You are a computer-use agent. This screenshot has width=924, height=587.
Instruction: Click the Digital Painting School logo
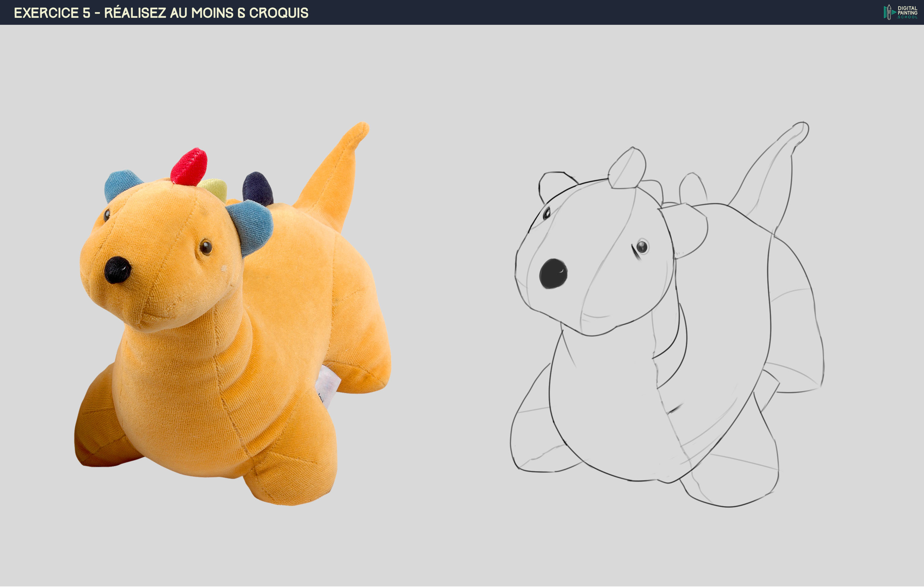pyautogui.click(x=900, y=12)
